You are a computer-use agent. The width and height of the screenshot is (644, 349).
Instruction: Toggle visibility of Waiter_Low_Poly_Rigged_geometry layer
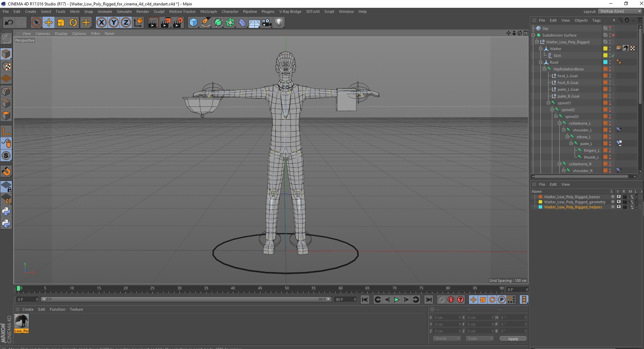[619, 202]
